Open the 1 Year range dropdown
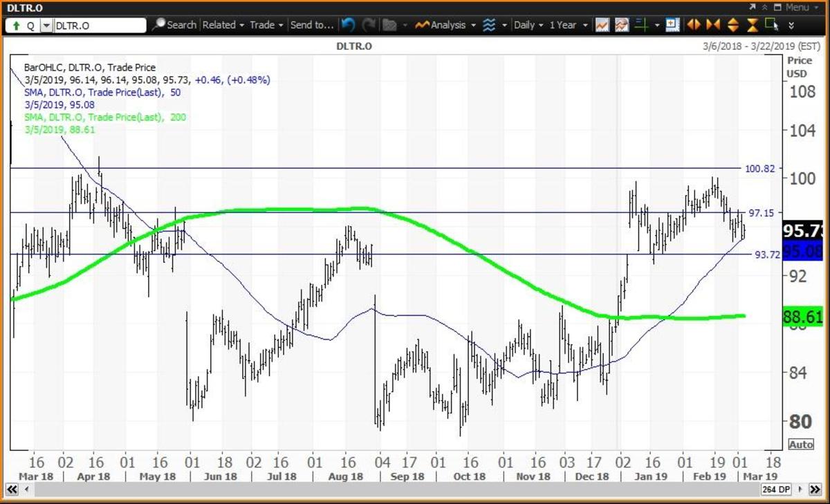The image size is (830, 504). click(x=567, y=25)
